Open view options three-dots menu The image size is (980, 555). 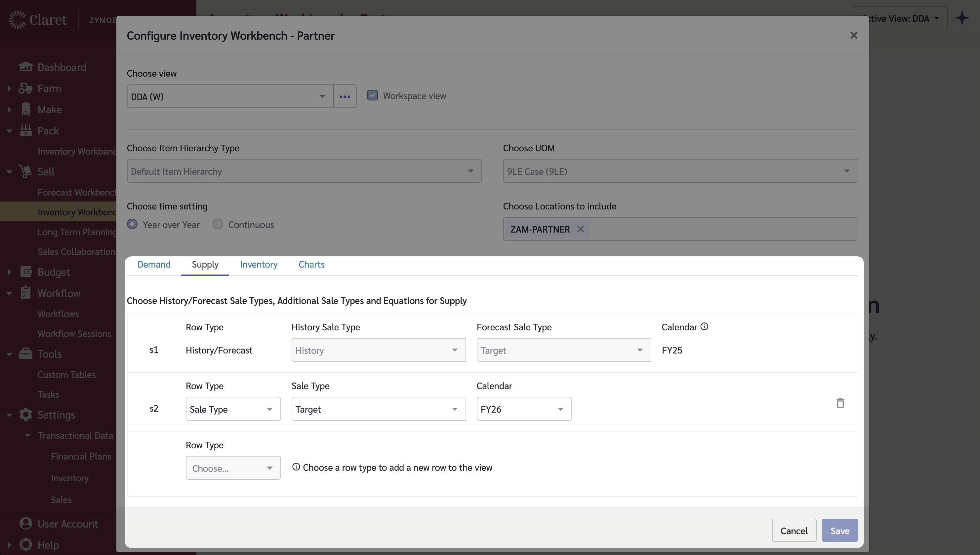click(x=345, y=96)
